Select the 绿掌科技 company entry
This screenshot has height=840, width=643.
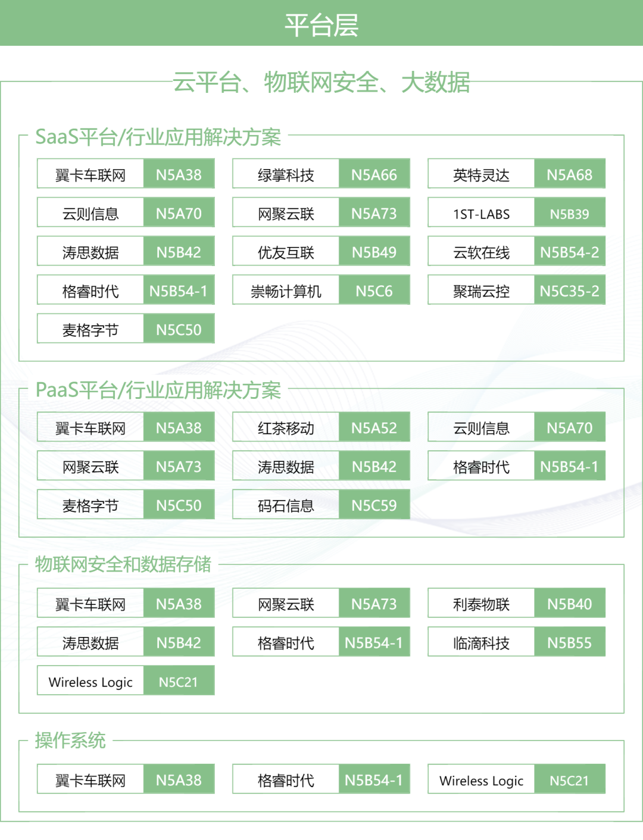(x=286, y=175)
